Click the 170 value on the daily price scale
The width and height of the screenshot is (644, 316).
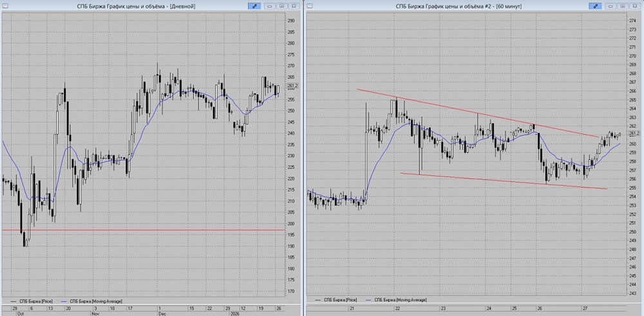pos(291,291)
